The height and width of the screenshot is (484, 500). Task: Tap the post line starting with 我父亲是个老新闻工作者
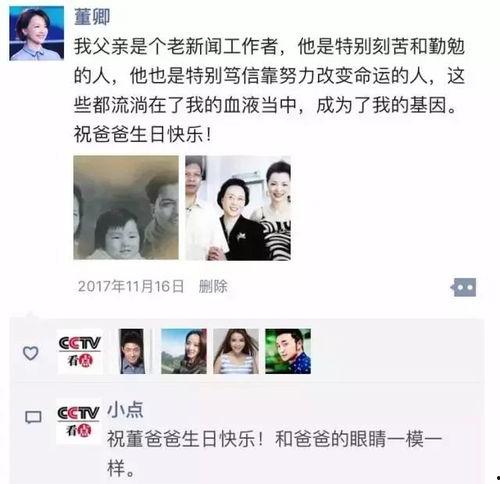pyautogui.click(x=269, y=46)
